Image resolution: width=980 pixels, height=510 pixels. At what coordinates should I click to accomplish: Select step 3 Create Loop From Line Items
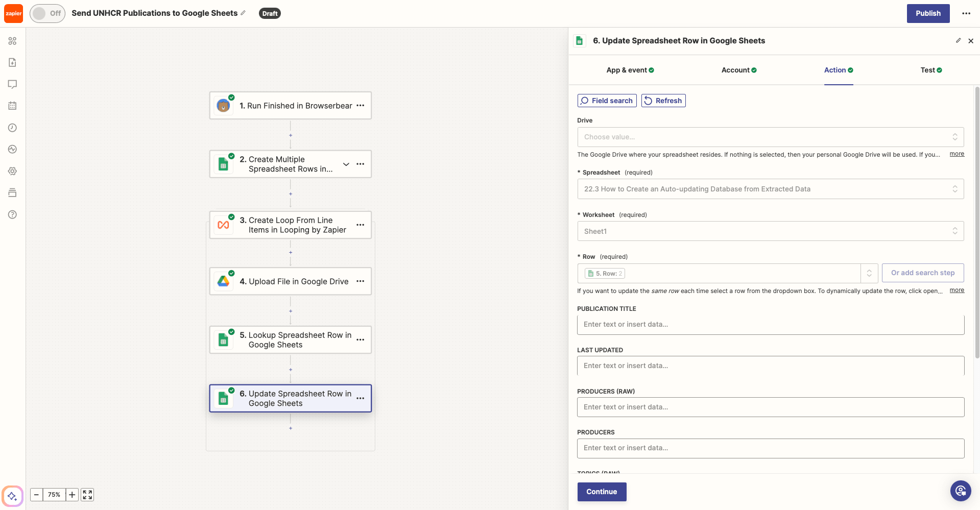point(290,225)
